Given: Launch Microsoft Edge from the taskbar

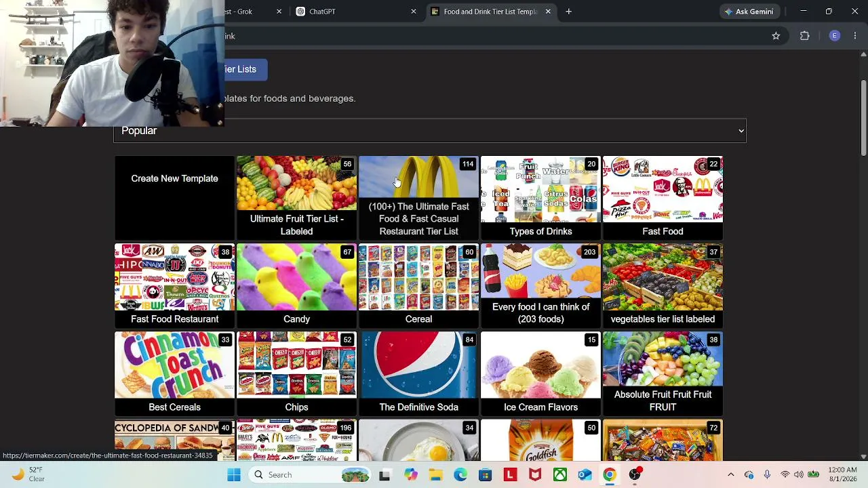Looking at the screenshot, I should (460, 475).
